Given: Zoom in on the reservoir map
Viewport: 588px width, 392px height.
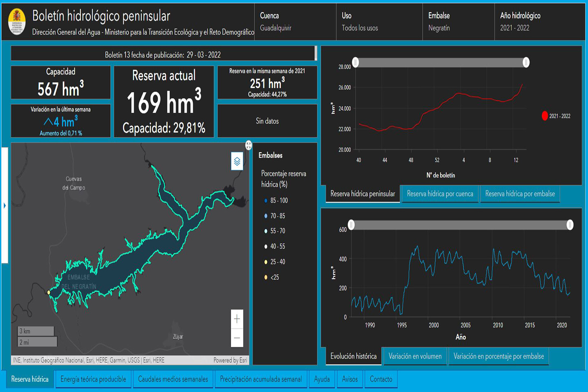Looking at the screenshot, I should [x=237, y=319].
